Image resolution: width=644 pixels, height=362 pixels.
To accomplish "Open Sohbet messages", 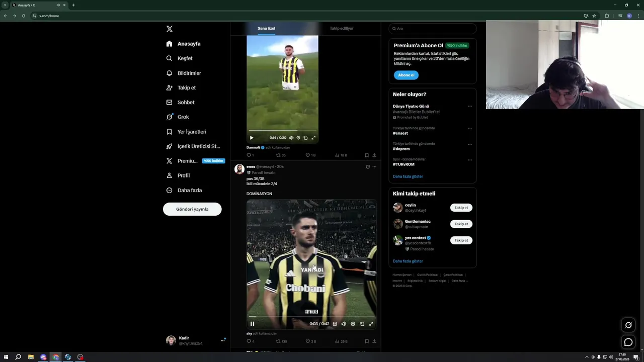I will 180,102.
